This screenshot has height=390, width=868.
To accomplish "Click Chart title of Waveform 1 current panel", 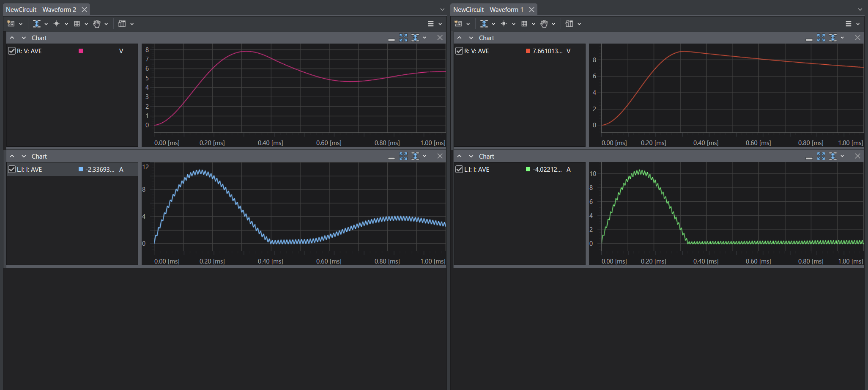I will click(487, 156).
